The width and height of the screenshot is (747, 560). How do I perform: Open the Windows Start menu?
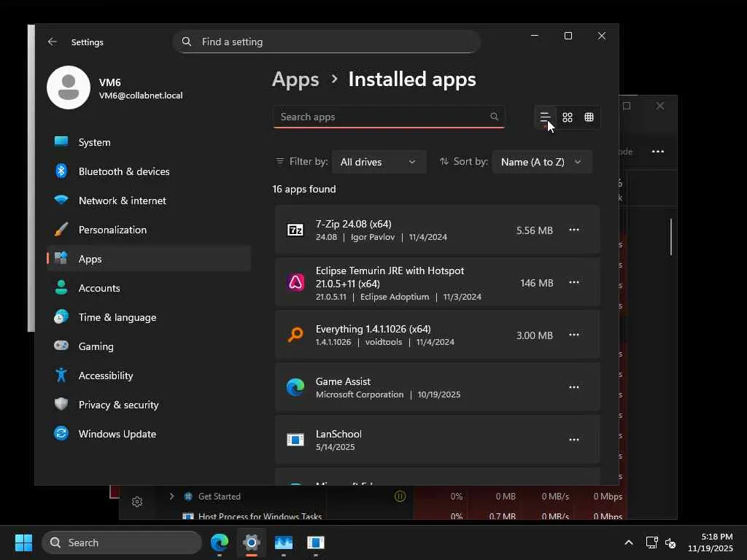click(23, 542)
